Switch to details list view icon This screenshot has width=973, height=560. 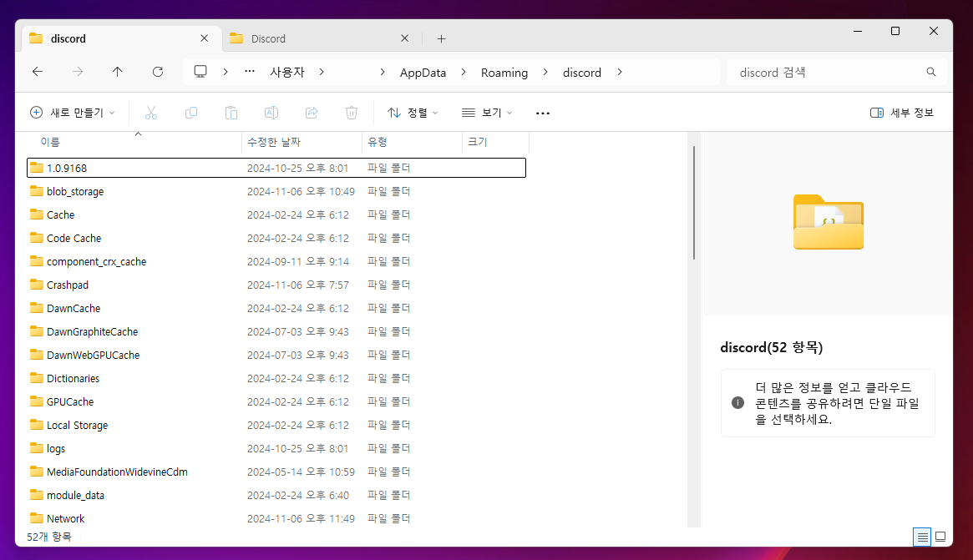[922, 537]
